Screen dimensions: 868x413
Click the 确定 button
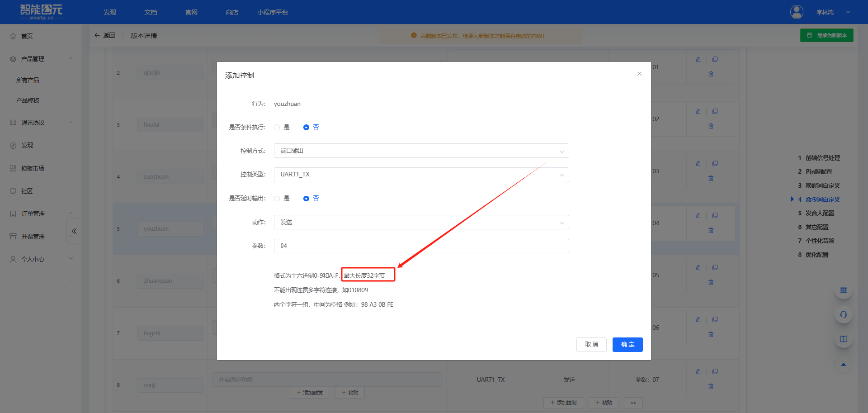pyautogui.click(x=627, y=345)
